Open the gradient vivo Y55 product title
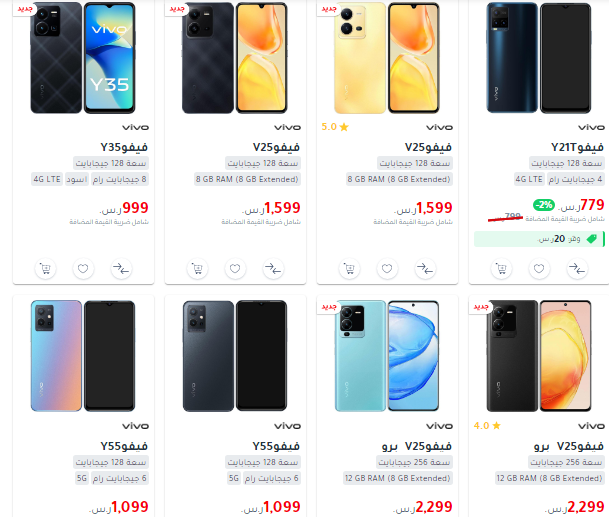The height and width of the screenshot is (517, 609). (x=124, y=446)
